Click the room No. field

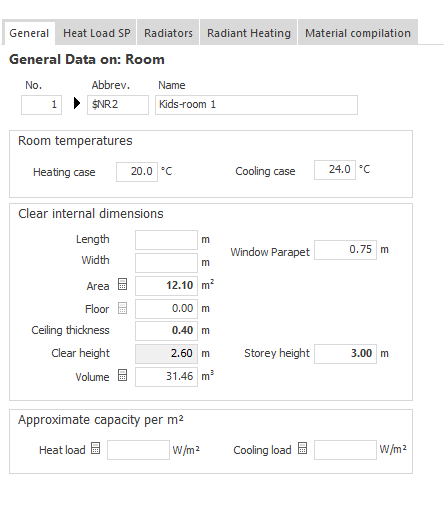click(x=41, y=105)
